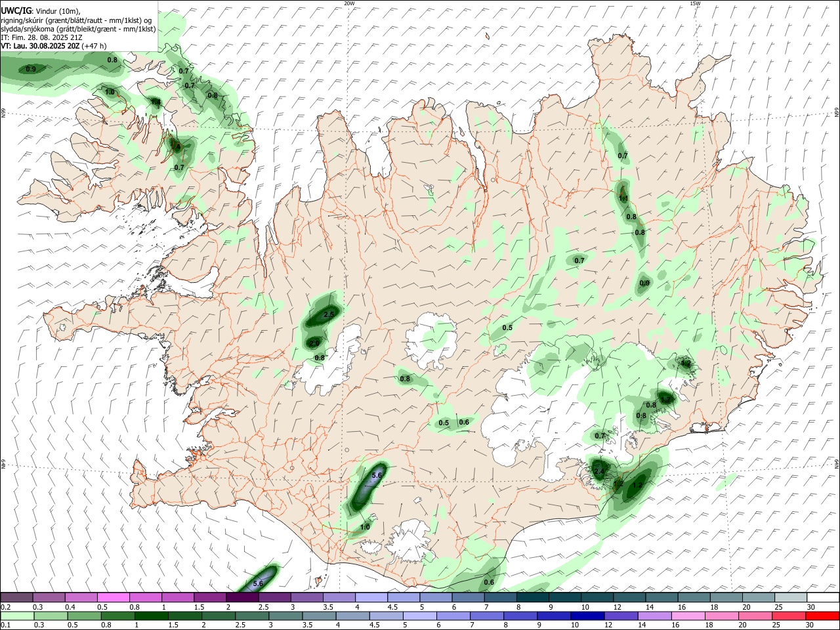Click valid time text 'VT: Lau. 30.08.2025 20Z (+47 h)'

[x=54, y=46]
